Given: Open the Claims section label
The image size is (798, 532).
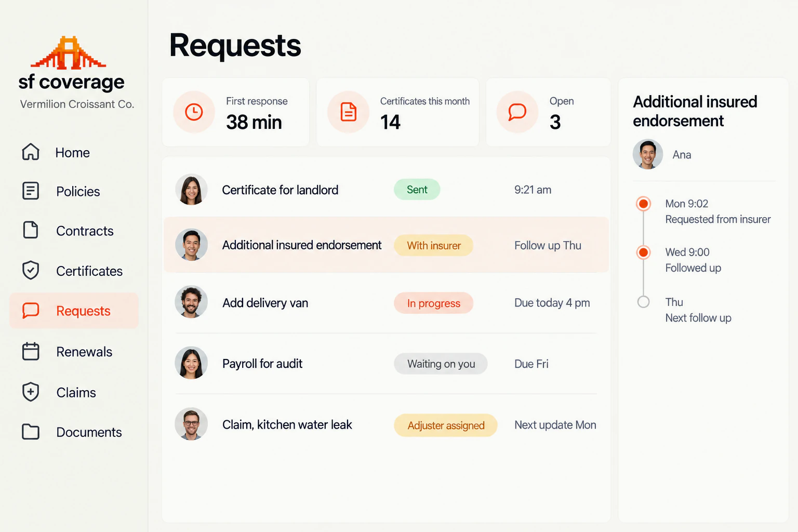Looking at the screenshot, I should (x=76, y=393).
